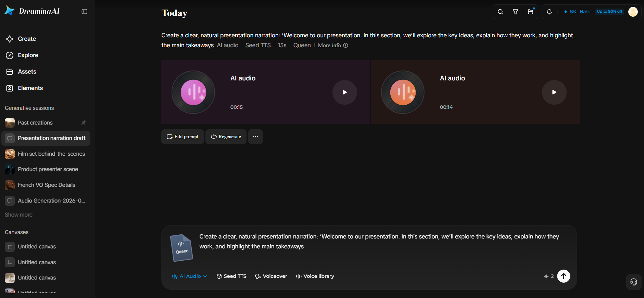Collapse the sidebar panel

(84, 12)
